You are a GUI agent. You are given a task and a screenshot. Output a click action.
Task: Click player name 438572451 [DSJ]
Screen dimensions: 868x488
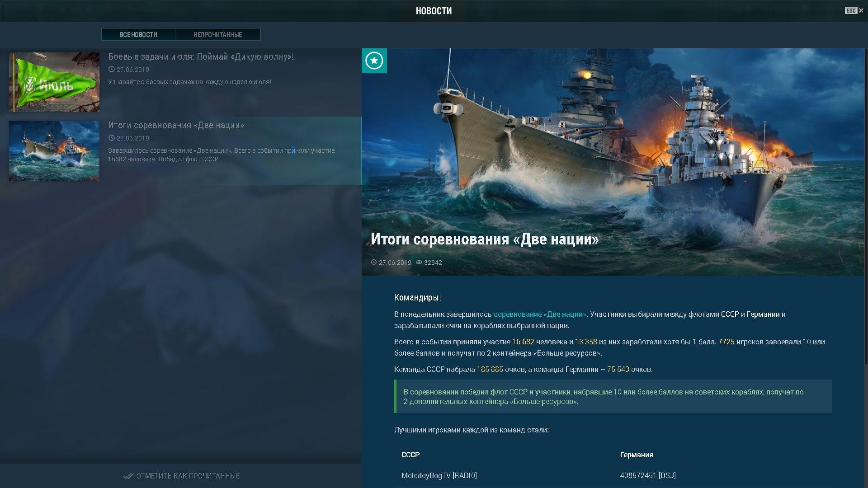648,475
